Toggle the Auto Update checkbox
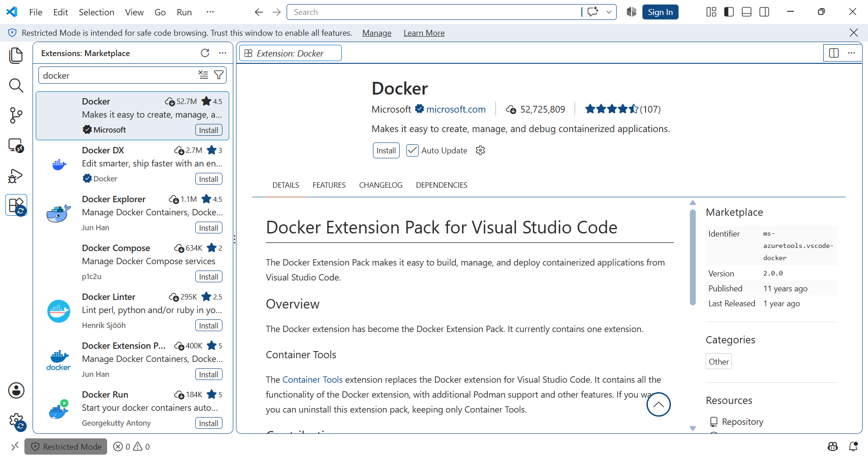 coord(412,150)
